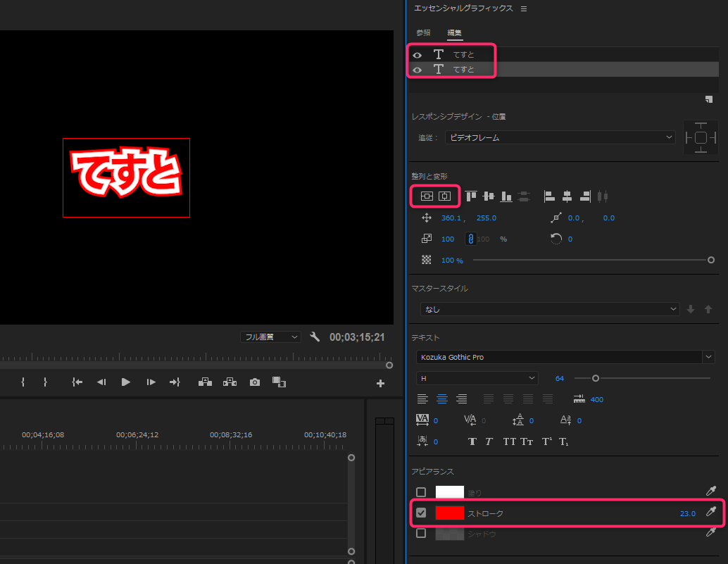Image resolution: width=728 pixels, height=564 pixels.
Task: Click the red stroke color swatch
Action: 449,513
